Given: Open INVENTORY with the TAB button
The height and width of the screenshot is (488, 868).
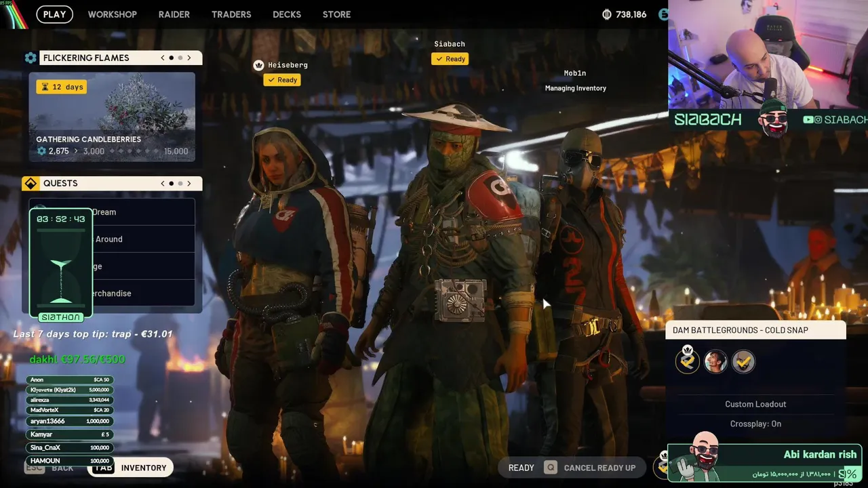Looking at the screenshot, I should (x=131, y=467).
